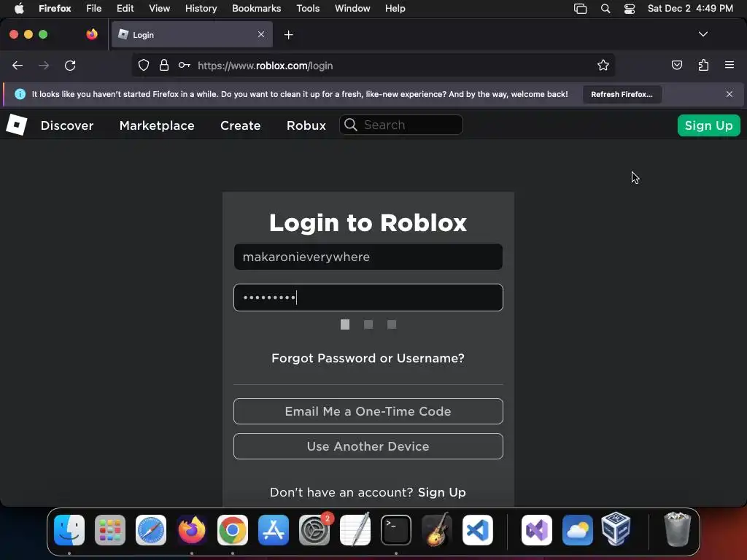Click Email Me a One-Time Code button
The image size is (747, 560).
368,411
